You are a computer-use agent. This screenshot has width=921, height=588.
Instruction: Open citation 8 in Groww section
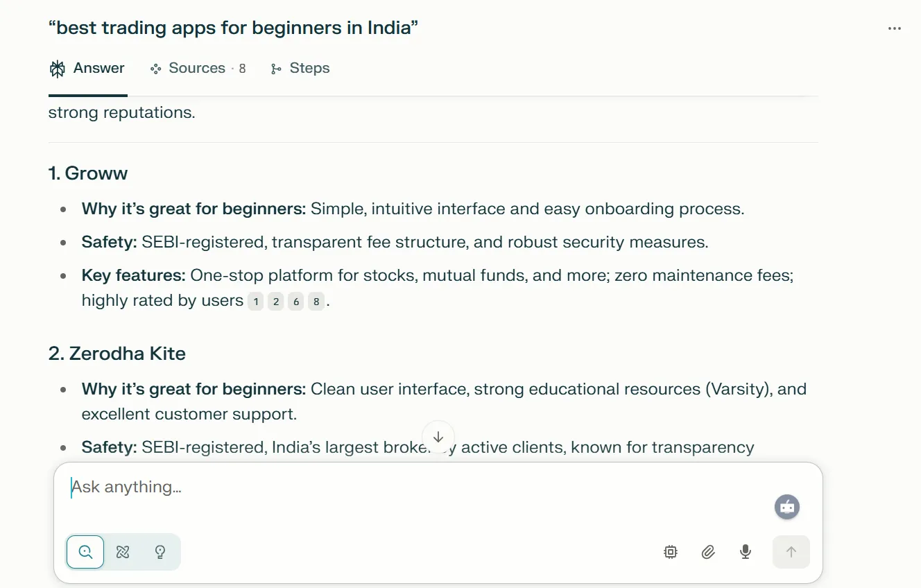pos(316,302)
